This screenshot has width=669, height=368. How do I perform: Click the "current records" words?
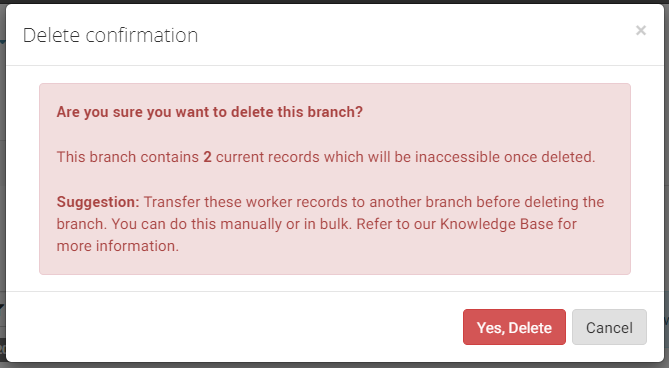pos(268,157)
